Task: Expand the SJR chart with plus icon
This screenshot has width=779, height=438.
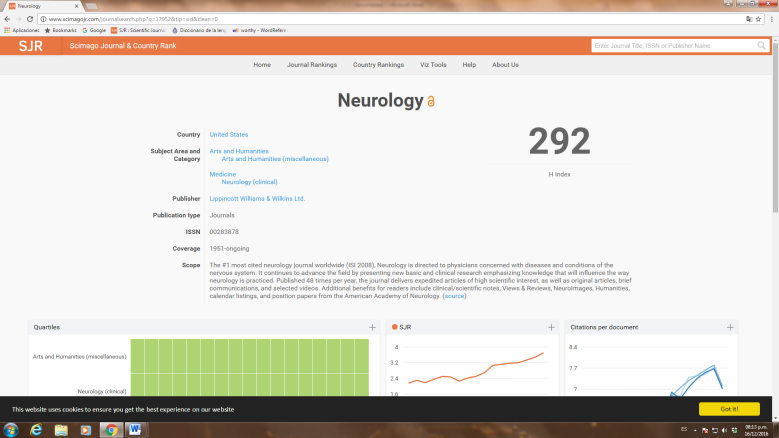Action: pos(550,327)
